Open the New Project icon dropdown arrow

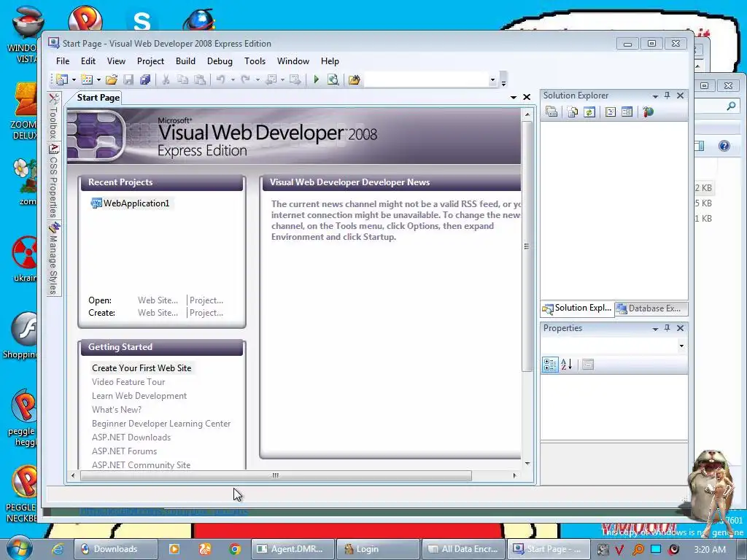[74, 80]
